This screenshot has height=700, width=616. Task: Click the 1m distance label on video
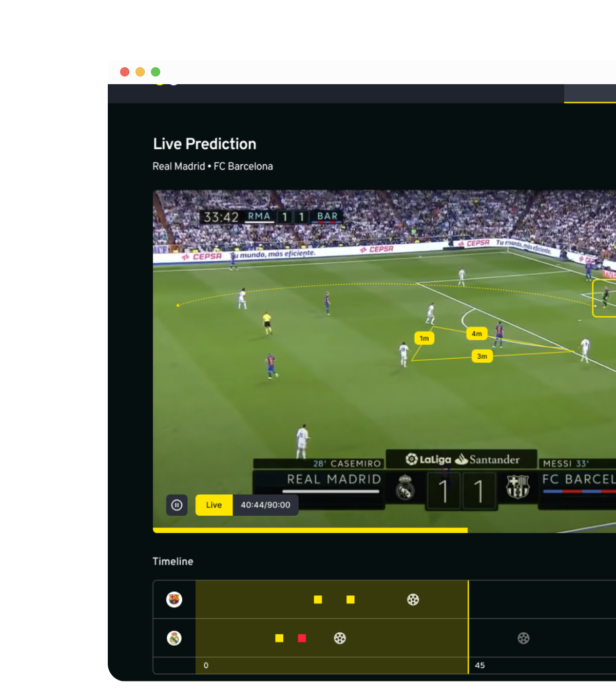click(x=425, y=338)
